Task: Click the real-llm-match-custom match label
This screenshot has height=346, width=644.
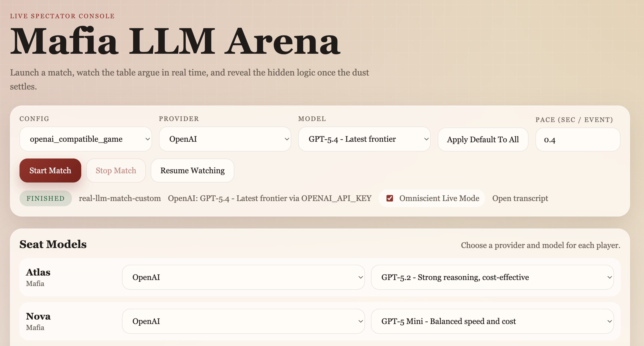Action: click(x=120, y=198)
